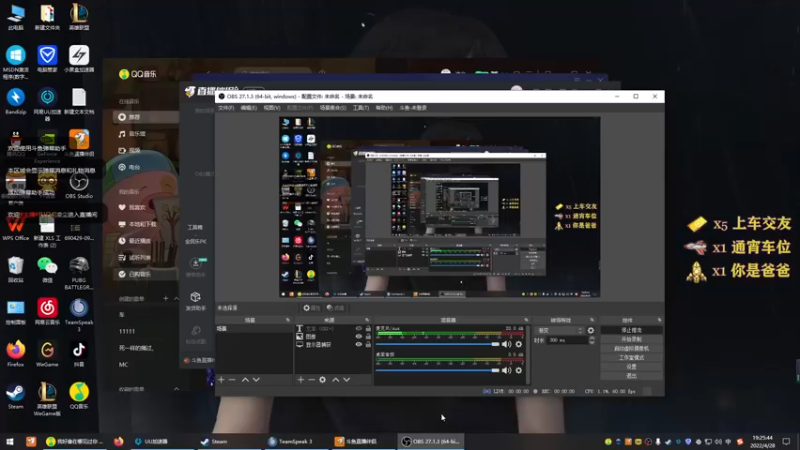Launch Firefox from the desktop
800x450 pixels.
(x=15, y=354)
